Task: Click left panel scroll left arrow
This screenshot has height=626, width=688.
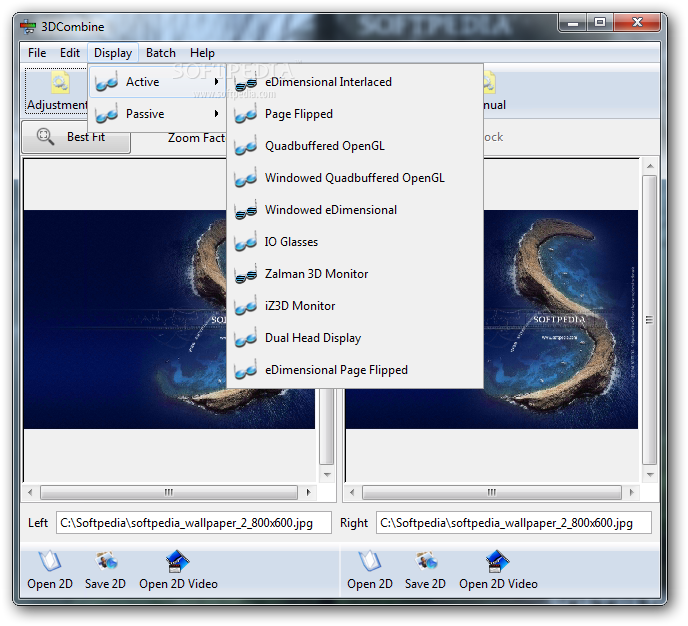Action: (30, 492)
